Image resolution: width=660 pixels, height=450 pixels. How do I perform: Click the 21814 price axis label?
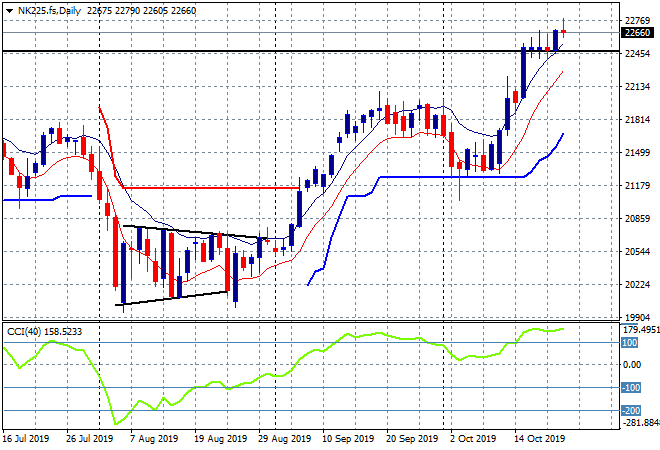[637, 120]
